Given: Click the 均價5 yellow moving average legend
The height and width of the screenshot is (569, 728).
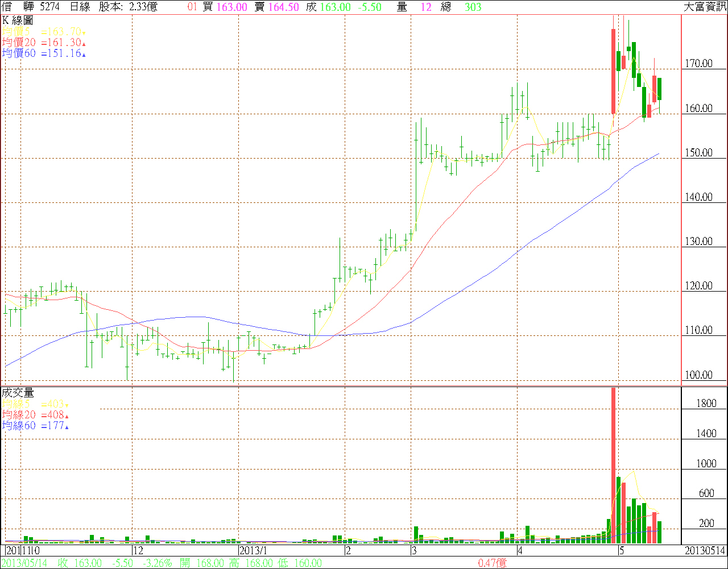Looking at the screenshot, I should pos(44,32).
